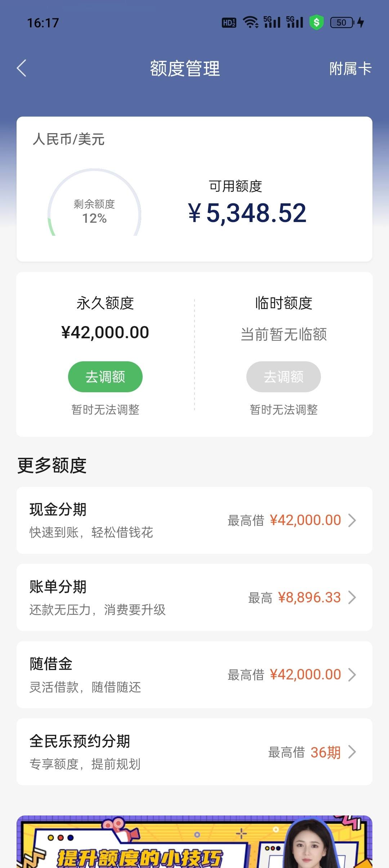Tap the 可用额度 amount ¥5,348.52
The width and height of the screenshot is (389, 868).
tap(247, 213)
